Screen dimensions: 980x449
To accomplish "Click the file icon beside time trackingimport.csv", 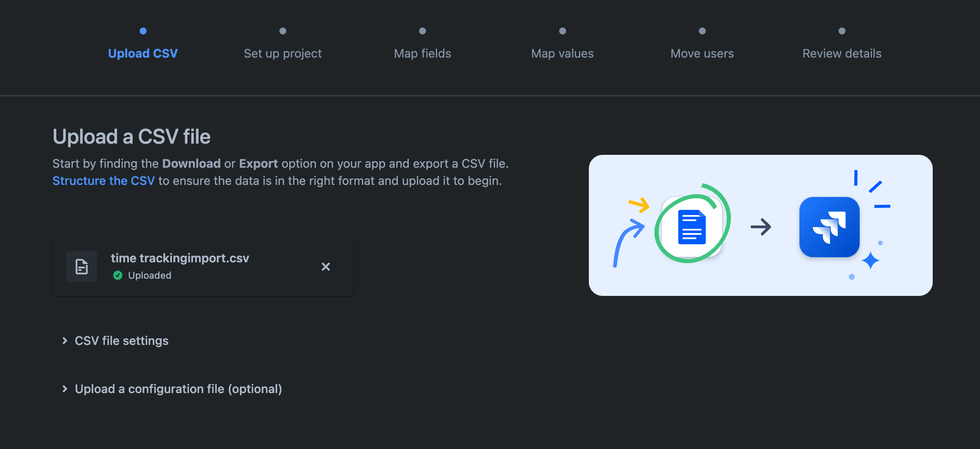I will 82,267.
